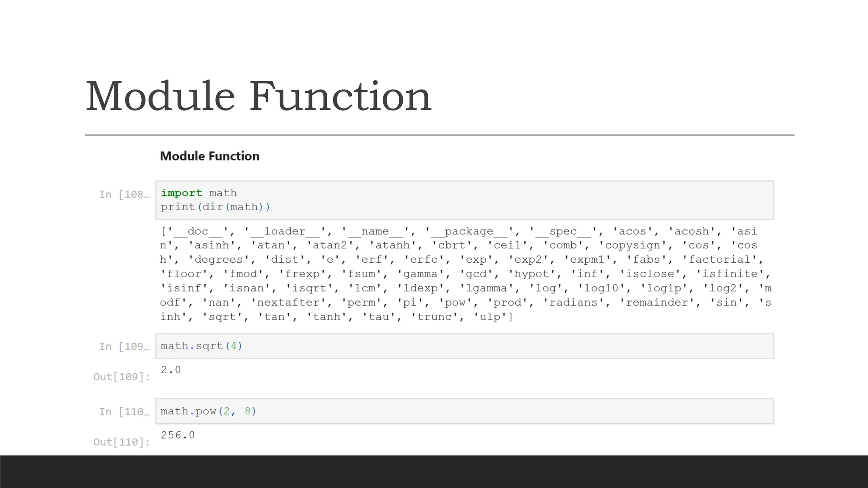868x488 pixels.
Task: Click the 'In [108…' cell prompt
Action: click(125, 194)
